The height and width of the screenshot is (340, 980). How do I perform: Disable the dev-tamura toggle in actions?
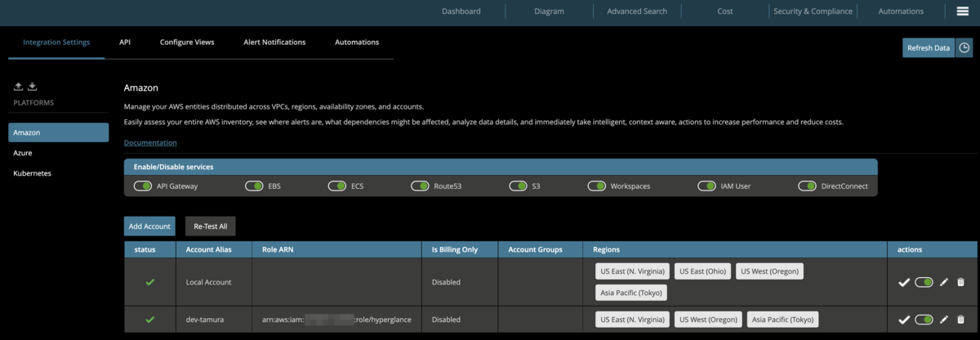[924, 320]
